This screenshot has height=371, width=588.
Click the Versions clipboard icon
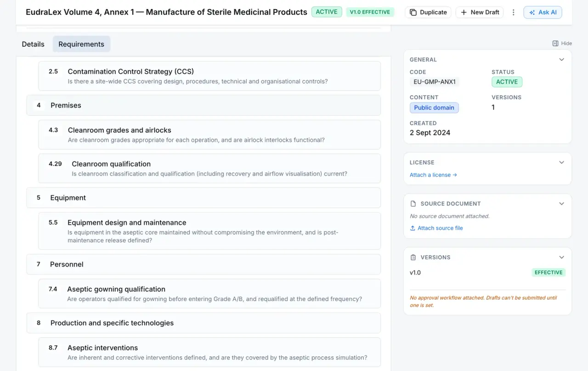413,257
